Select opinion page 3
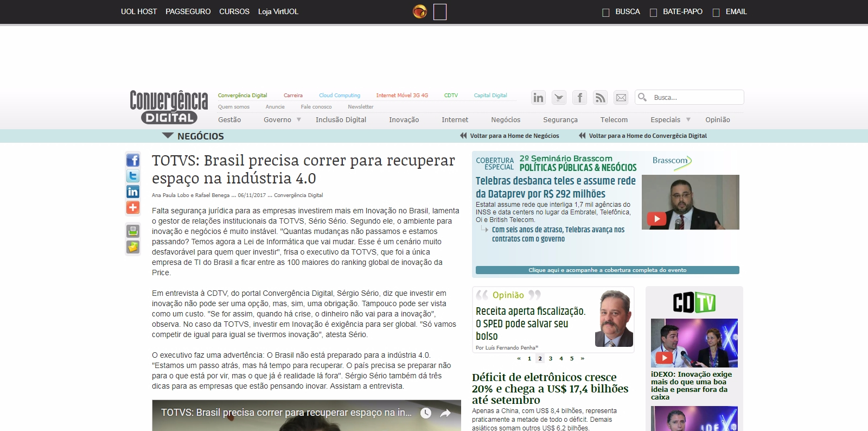Viewport: 868px width, 431px height. coord(551,358)
